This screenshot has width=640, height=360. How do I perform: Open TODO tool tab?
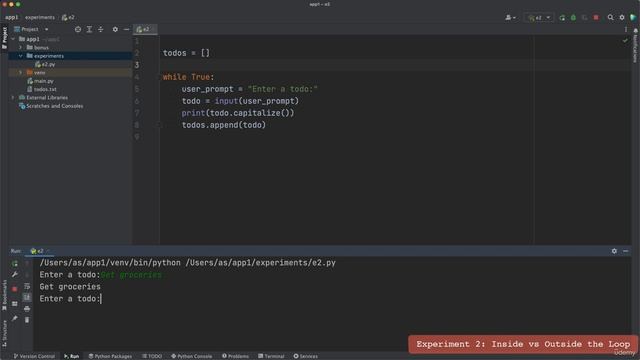(152, 356)
